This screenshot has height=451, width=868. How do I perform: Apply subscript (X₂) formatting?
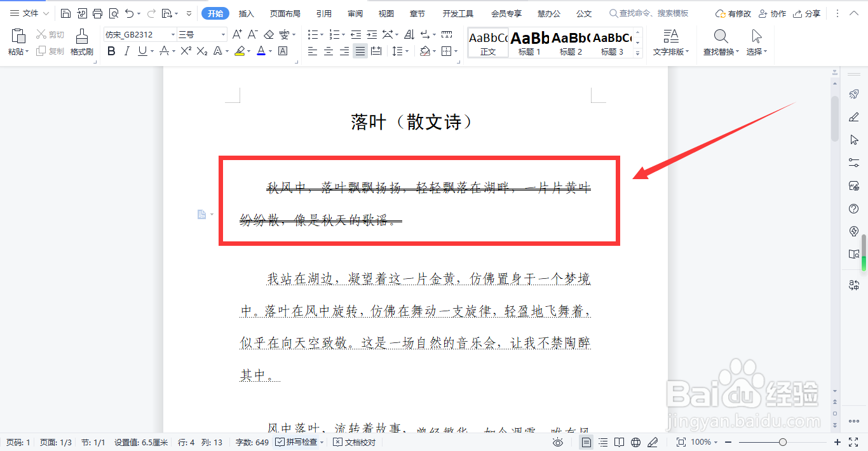202,51
